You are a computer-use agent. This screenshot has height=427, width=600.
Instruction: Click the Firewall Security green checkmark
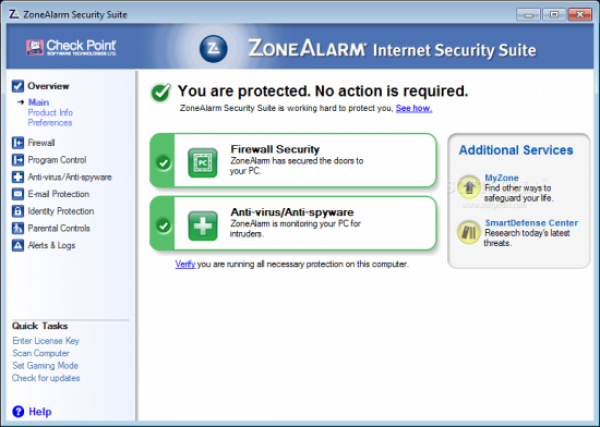163,162
